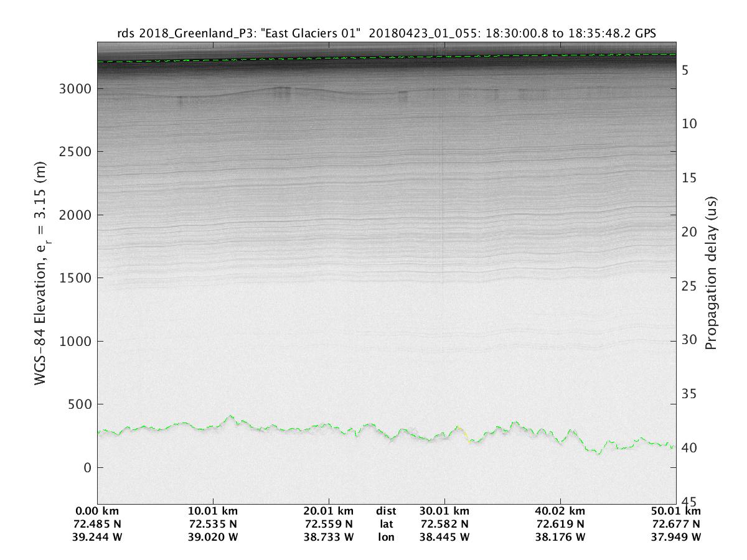Click the 1500 elevation tick label
The height and width of the screenshot is (560, 747).
pos(75,278)
